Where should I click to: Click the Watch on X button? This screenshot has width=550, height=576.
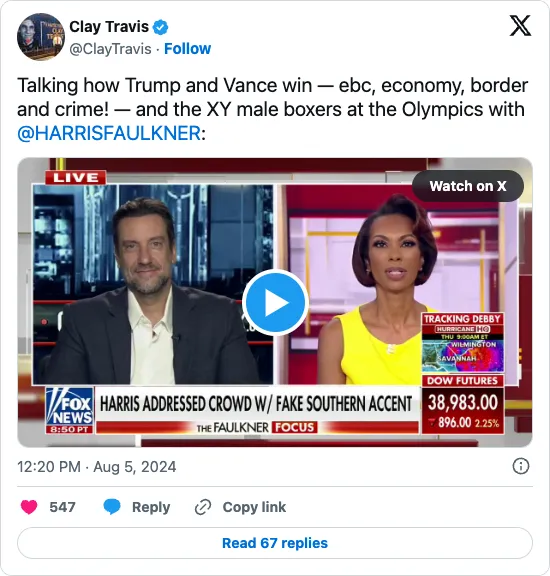(x=468, y=186)
